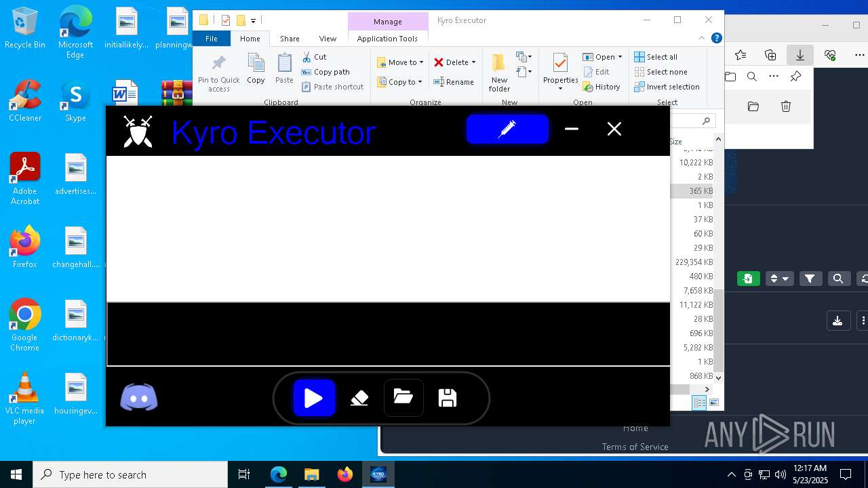Open Terms of Service link
Image resolution: width=868 pixels, height=488 pixels.
tap(635, 447)
